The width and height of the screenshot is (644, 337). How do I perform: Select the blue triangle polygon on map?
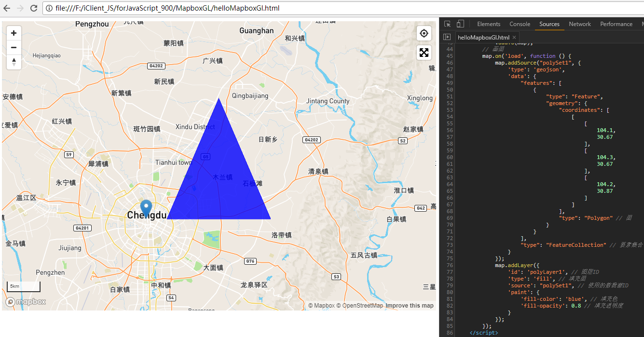click(x=219, y=178)
